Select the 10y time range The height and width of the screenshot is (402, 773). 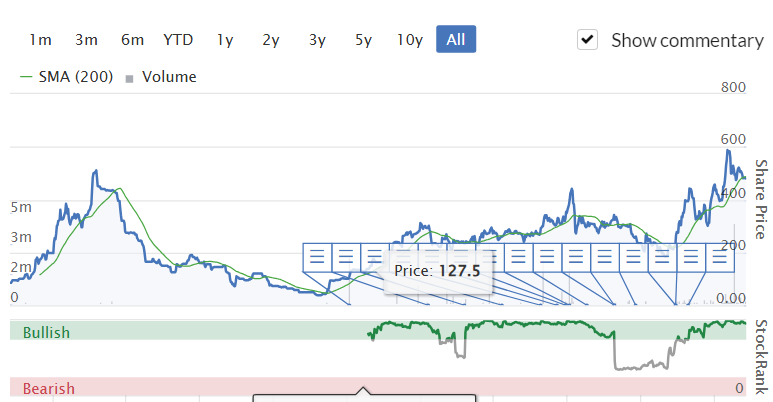click(x=409, y=40)
